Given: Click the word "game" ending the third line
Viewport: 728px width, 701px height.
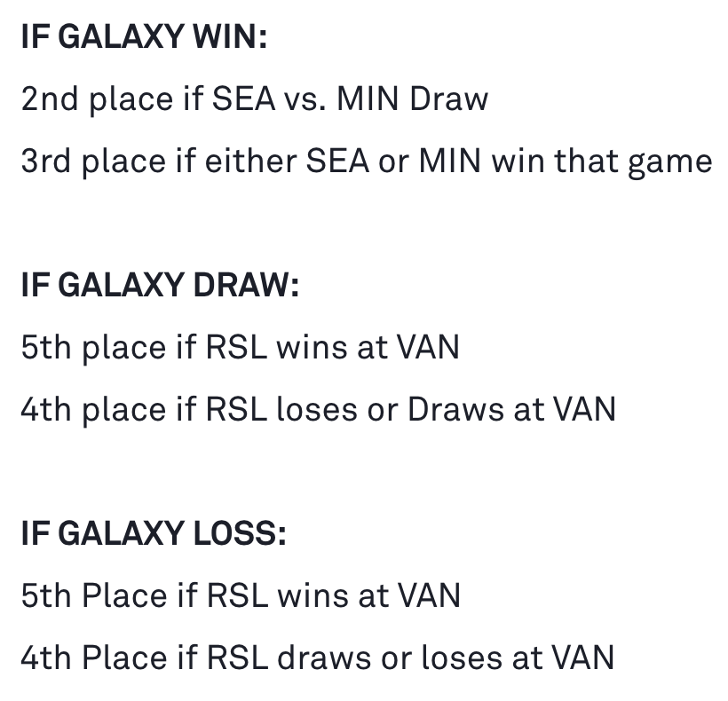Looking at the screenshot, I should tap(670, 163).
